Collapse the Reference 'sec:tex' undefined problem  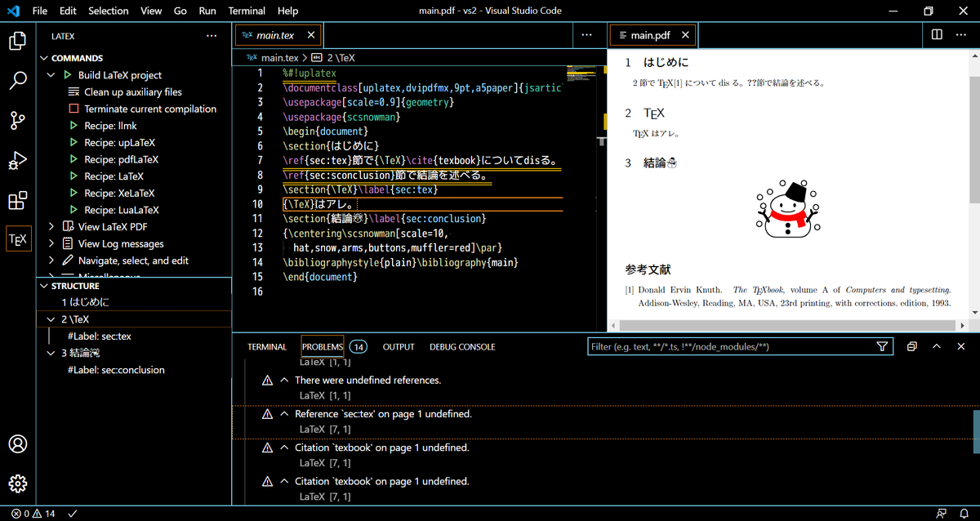[284, 414]
